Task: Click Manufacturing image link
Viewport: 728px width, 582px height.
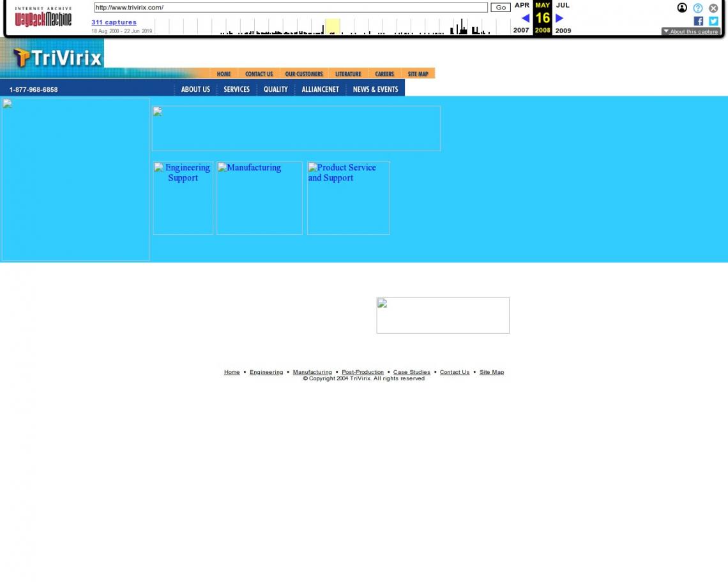Action: click(259, 198)
